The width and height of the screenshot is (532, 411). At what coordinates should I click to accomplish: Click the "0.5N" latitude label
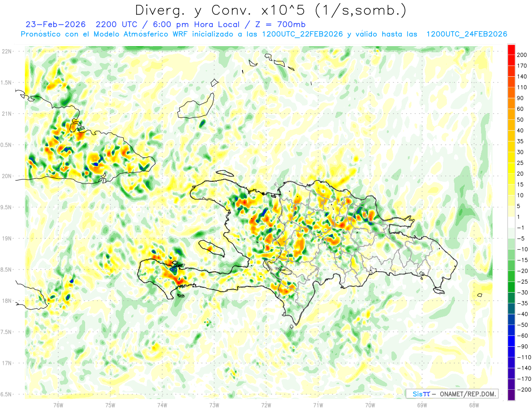6,145
